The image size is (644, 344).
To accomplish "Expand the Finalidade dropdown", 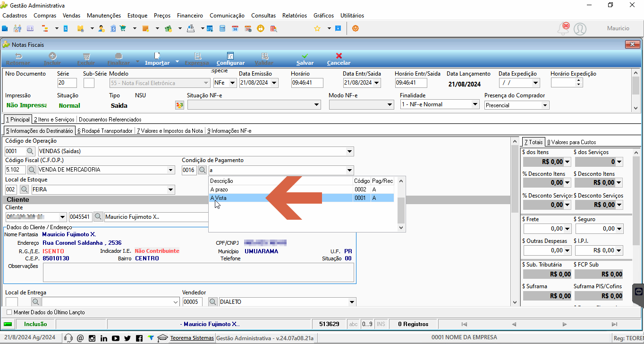I will tap(475, 104).
